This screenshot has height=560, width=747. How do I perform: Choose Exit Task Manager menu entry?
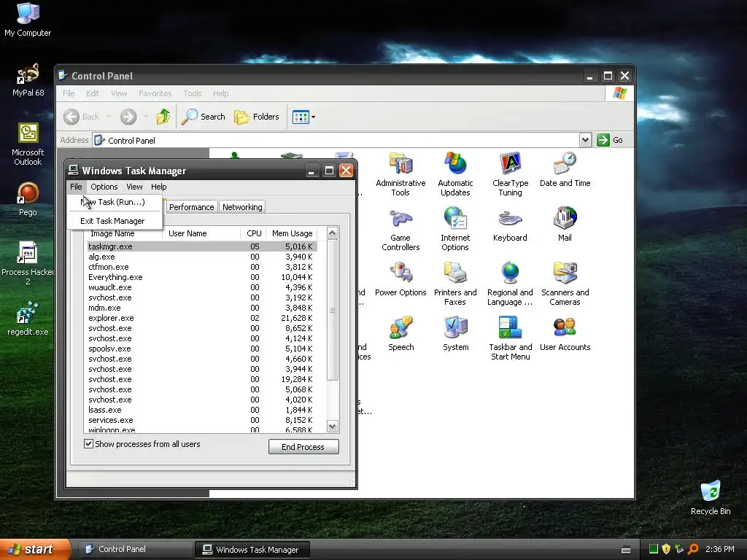(x=115, y=221)
